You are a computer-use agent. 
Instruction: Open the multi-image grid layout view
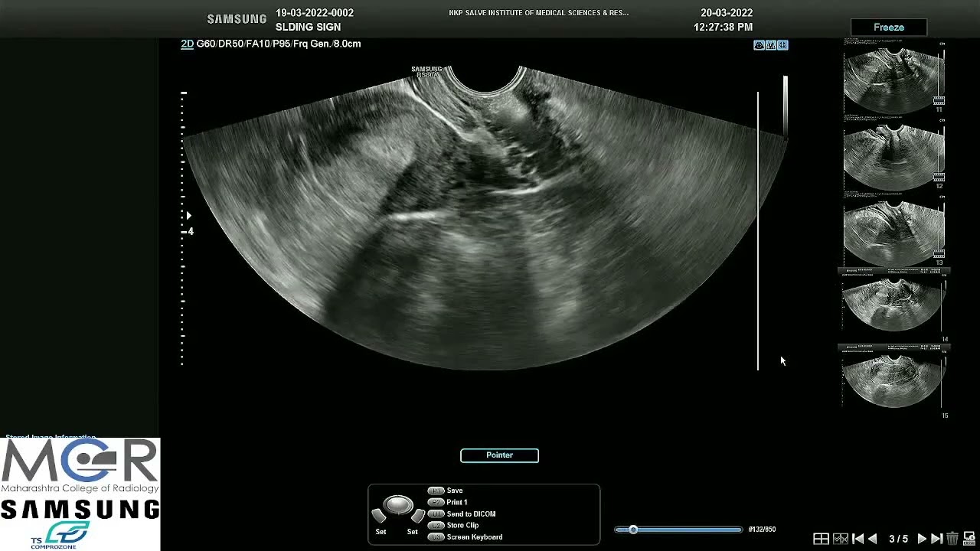821,539
